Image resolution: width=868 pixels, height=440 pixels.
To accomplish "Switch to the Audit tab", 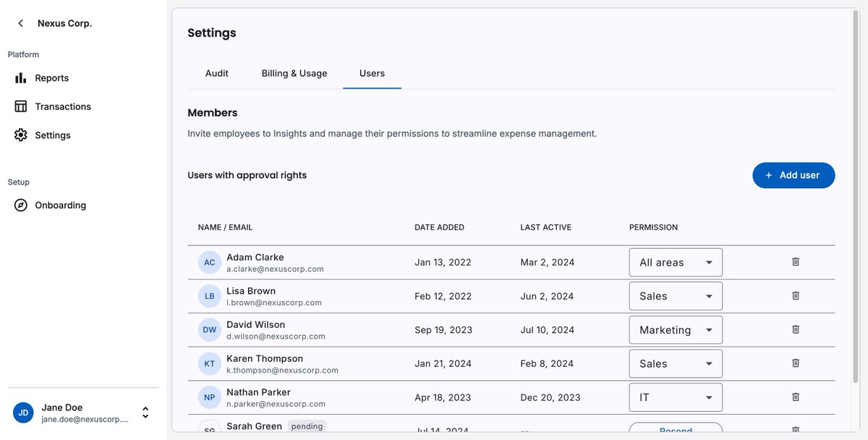I will click(217, 73).
